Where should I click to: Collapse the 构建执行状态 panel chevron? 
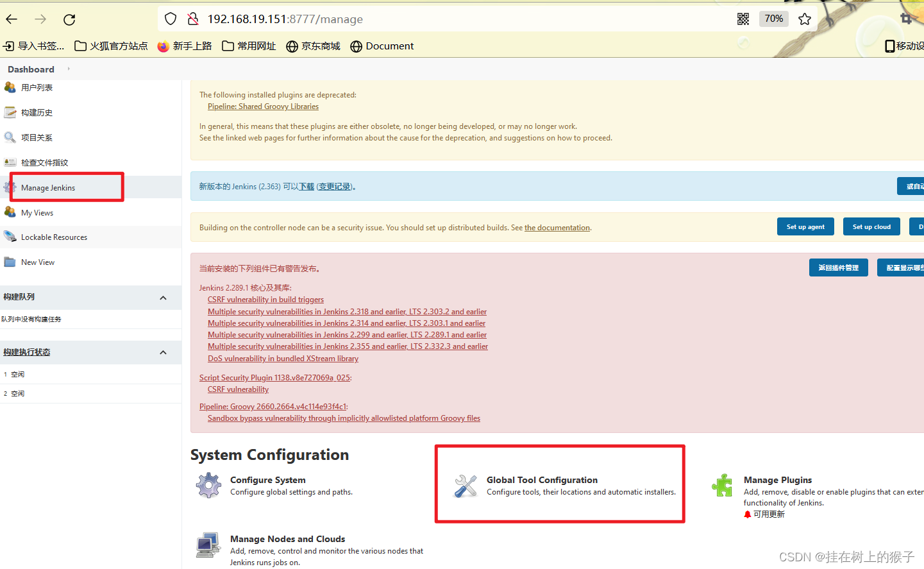(163, 352)
